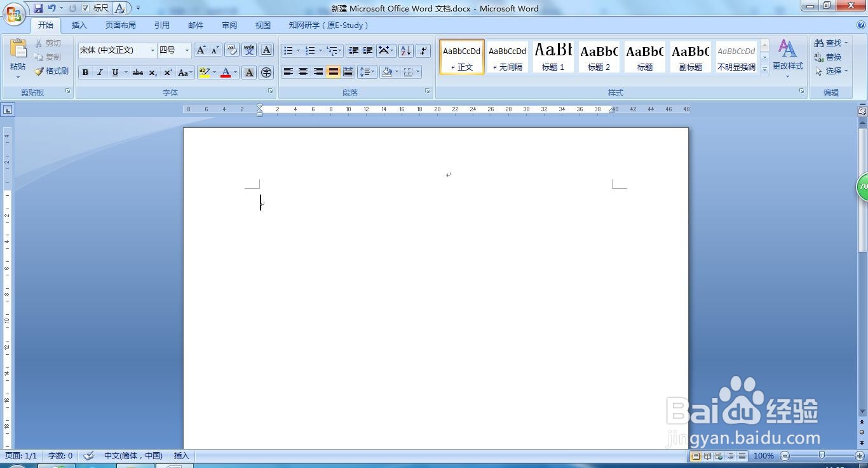Screen dimensions: 868x468
Task: Open bullets list dropdown
Action: click(x=298, y=50)
